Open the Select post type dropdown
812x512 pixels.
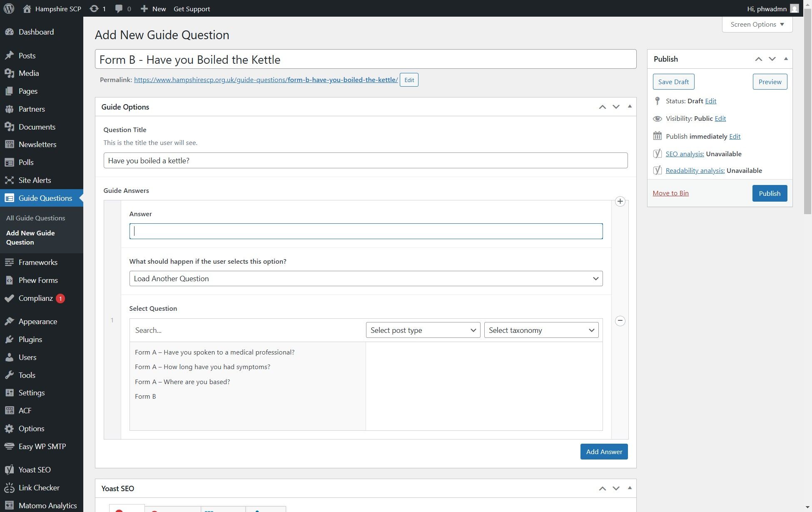pyautogui.click(x=423, y=330)
